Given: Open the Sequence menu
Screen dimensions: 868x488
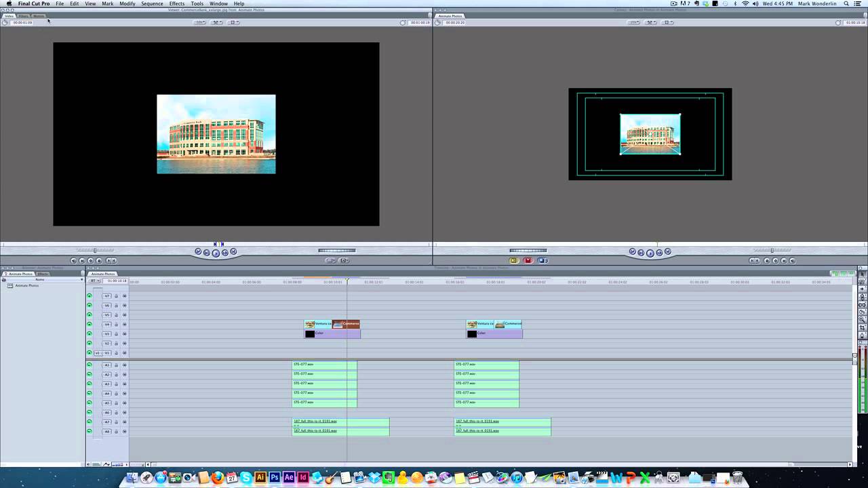Looking at the screenshot, I should point(152,3).
